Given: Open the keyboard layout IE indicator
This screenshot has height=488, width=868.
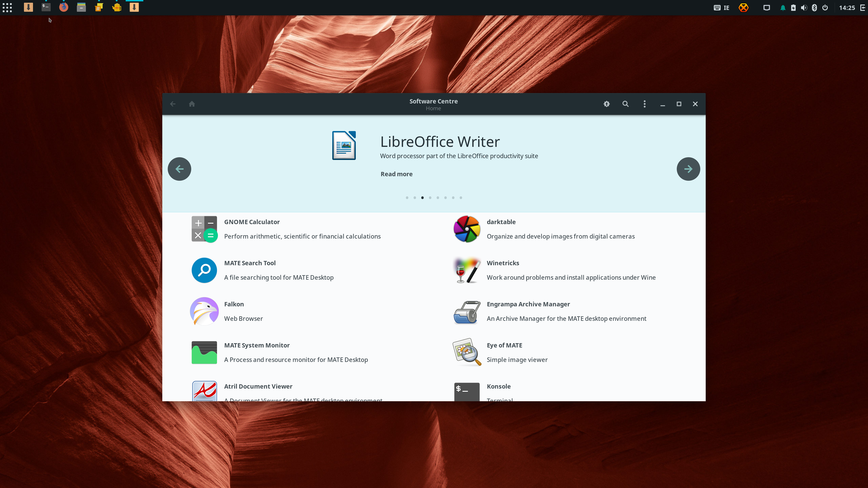Looking at the screenshot, I should point(722,7).
